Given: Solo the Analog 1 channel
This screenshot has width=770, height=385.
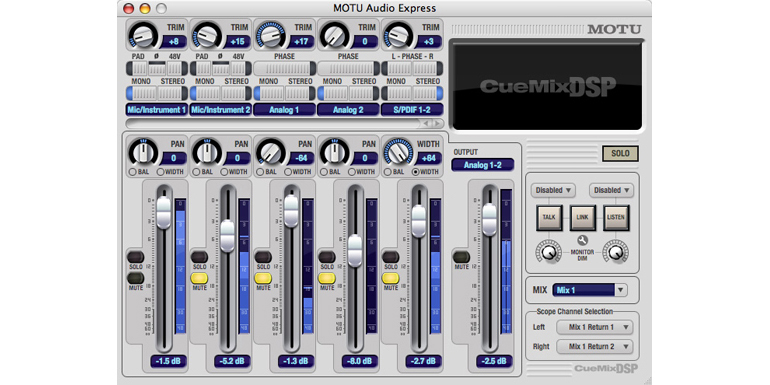Looking at the screenshot, I should tap(263, 257).
